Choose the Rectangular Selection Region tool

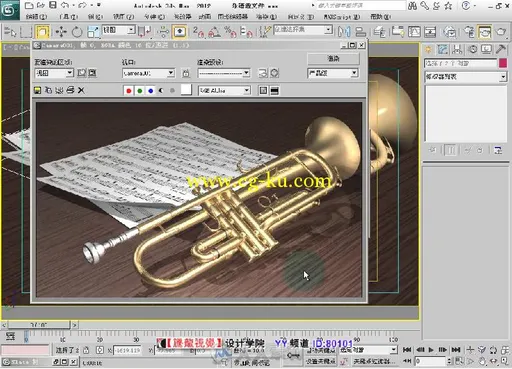coord(27,32)
